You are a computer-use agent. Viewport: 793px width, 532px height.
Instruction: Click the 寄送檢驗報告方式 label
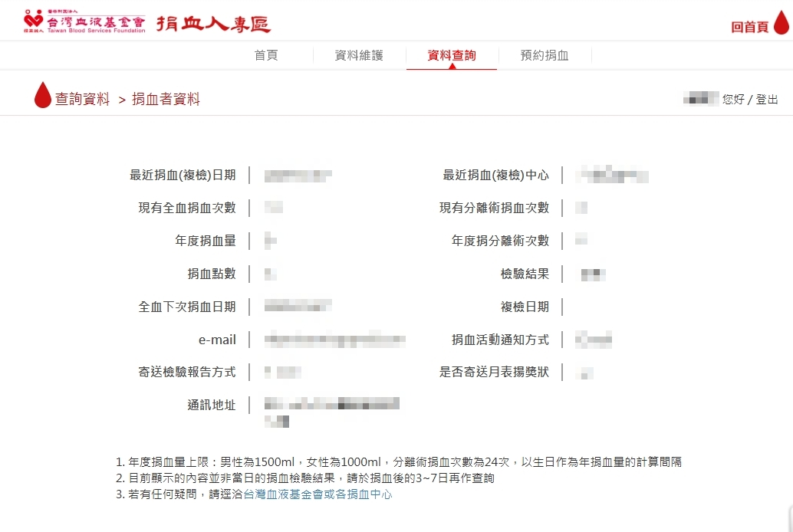[x=187, y=372]
